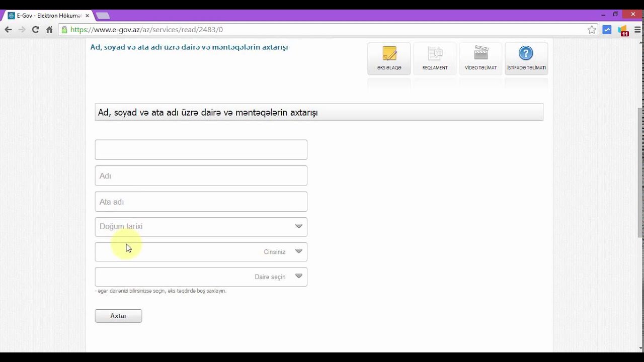
Task: Focus the Ata adı input field
Action: [x=201, y=202]
